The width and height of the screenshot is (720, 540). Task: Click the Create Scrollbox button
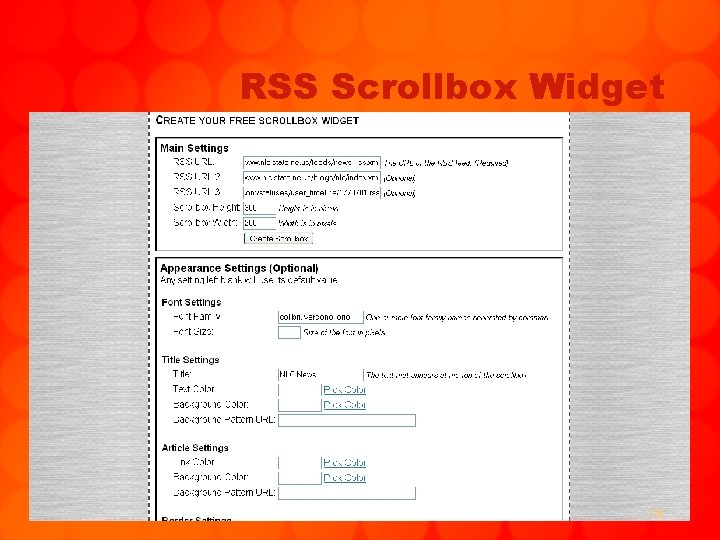pos(279,238)
